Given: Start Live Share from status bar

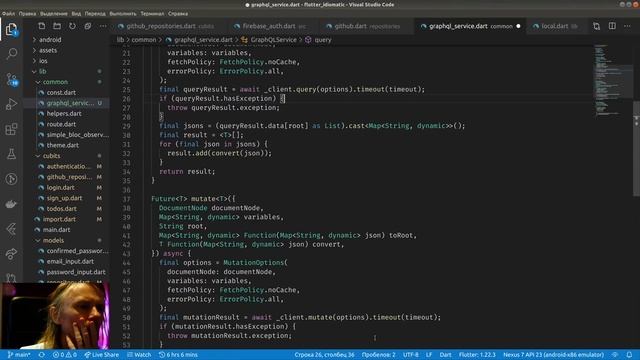Looking at the screenshot, I should (x=102, y=355).
